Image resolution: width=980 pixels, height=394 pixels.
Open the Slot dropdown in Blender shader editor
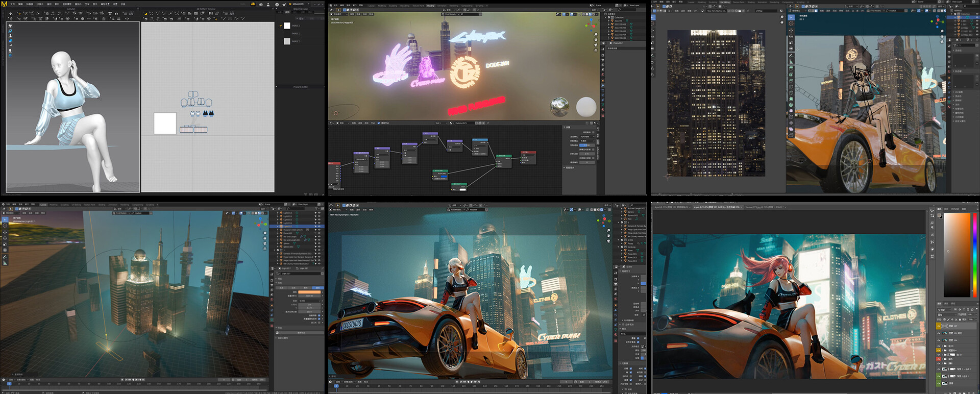coord(442,123)
